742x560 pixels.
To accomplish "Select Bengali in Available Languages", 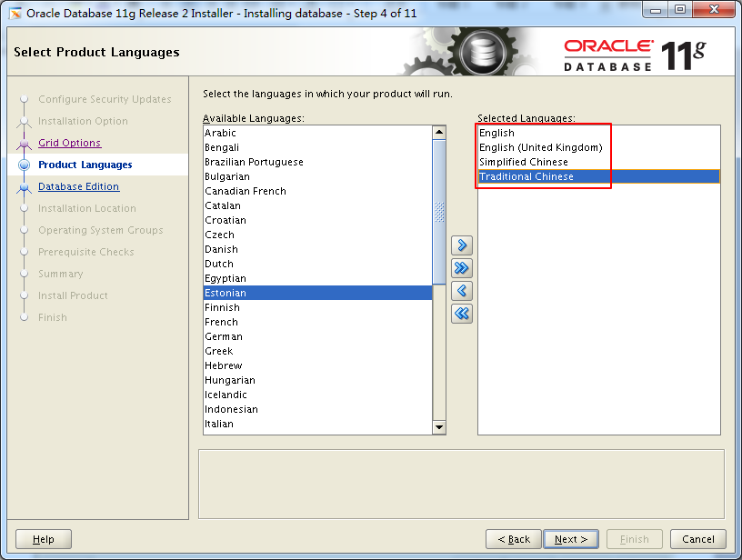I will point(317,147).
